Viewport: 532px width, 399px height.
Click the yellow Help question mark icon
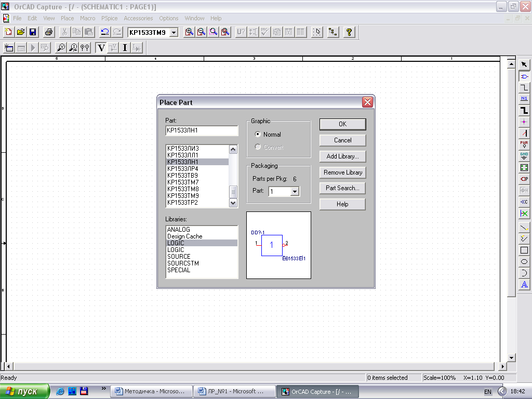(349, 32)
